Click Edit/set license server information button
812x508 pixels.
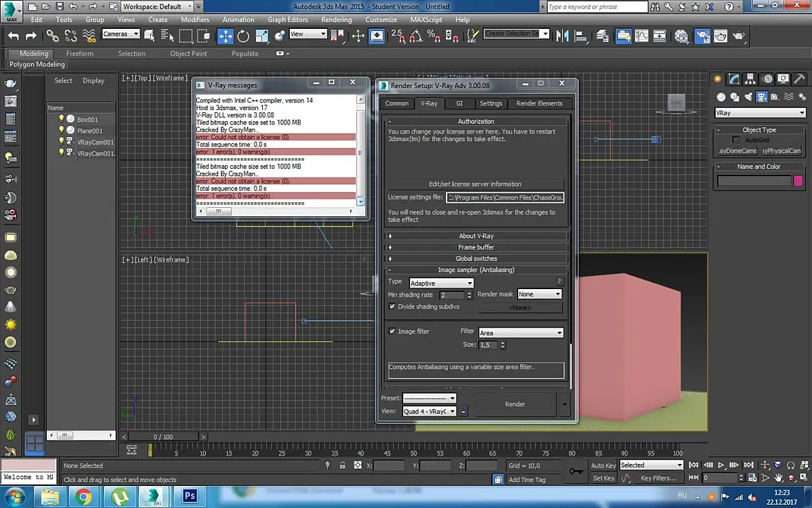pos(475,184)
